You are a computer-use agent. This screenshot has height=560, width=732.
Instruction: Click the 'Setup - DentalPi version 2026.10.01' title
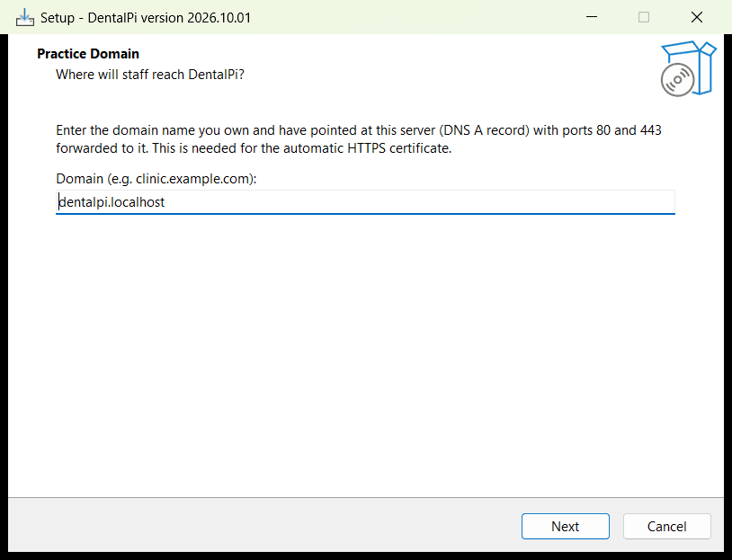tap(146, 18)
